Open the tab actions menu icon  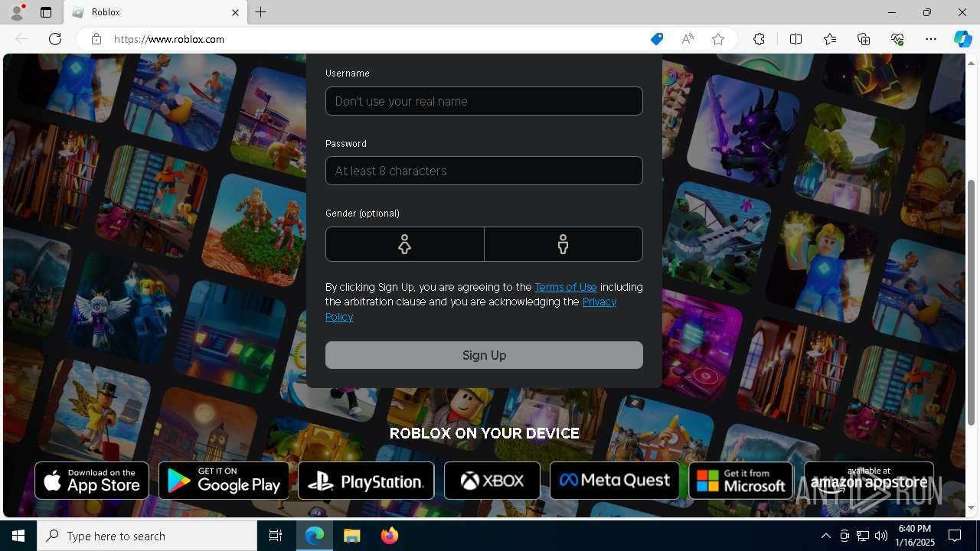click(x=46, y=12)
